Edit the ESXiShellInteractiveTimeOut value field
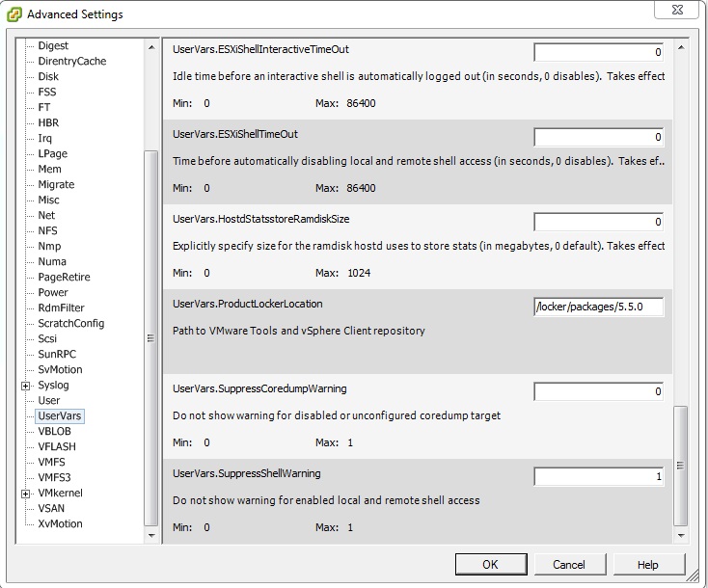Screen dimensions: 708x588 598,53
